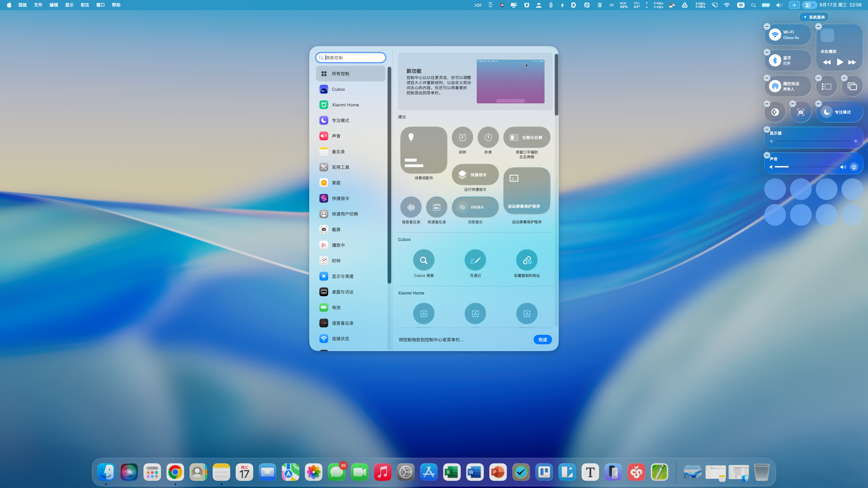
Task: Open the sound output AirPlay selector
Action: [854, 167]
